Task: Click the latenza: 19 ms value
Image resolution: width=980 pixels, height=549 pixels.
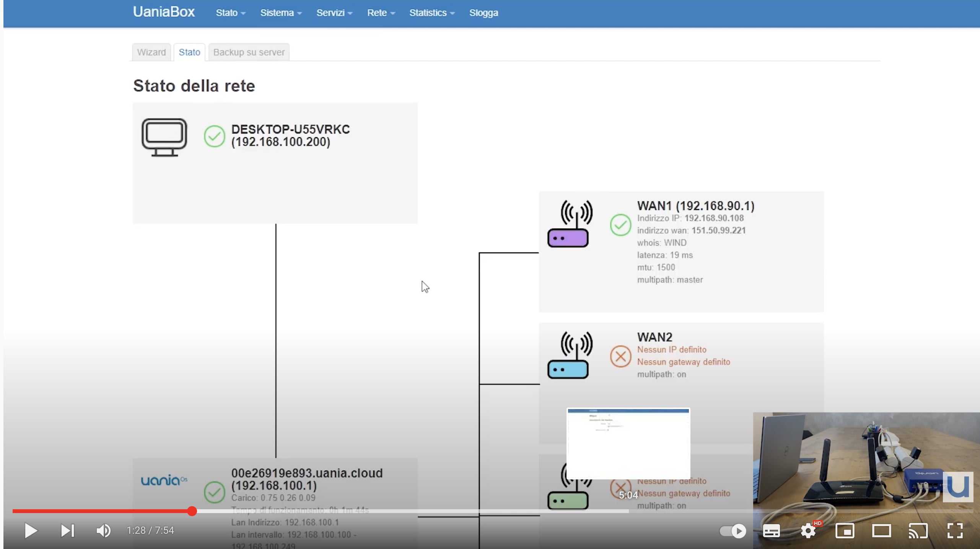Action: [665, 255]
